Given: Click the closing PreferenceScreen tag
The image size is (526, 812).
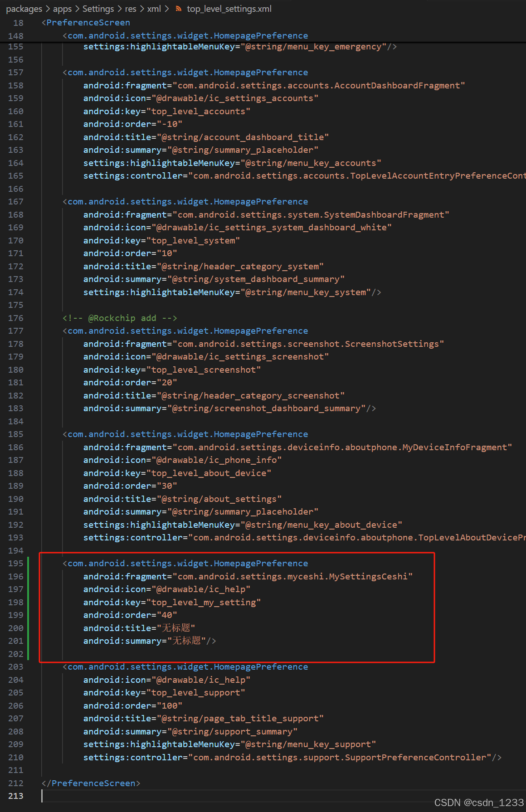Looking at the screenshot, I should pos(91,783).
